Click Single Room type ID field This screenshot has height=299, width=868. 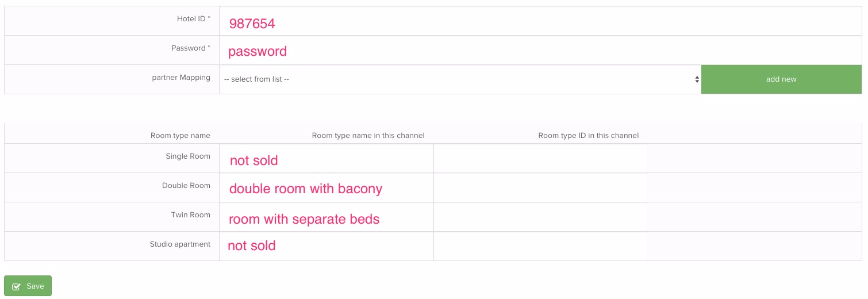(x=540, y=159)
